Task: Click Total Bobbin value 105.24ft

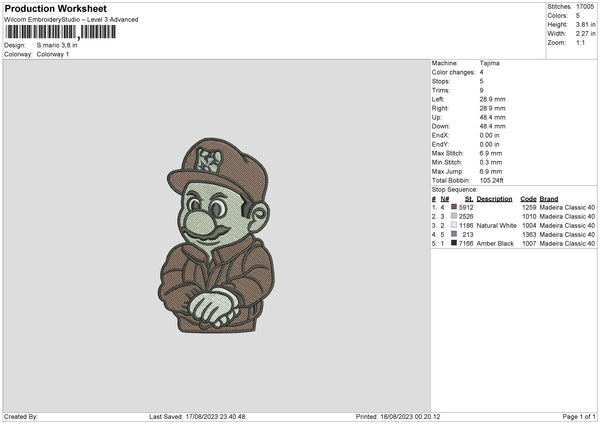Action: 492,181
